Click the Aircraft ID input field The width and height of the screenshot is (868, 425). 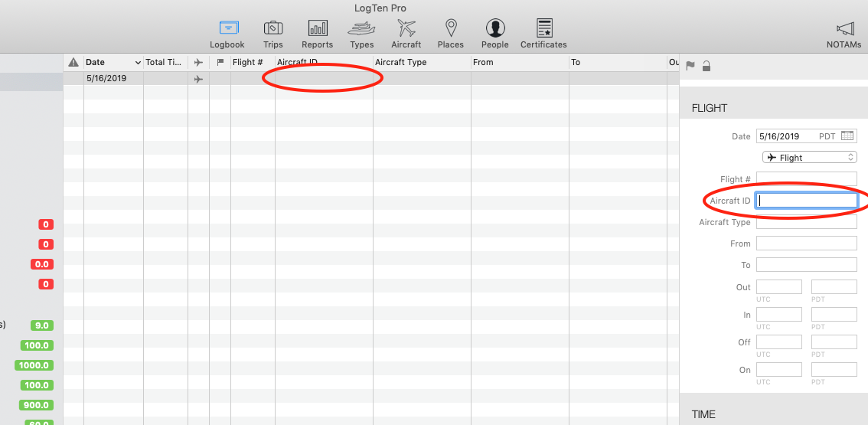point(807,201)
